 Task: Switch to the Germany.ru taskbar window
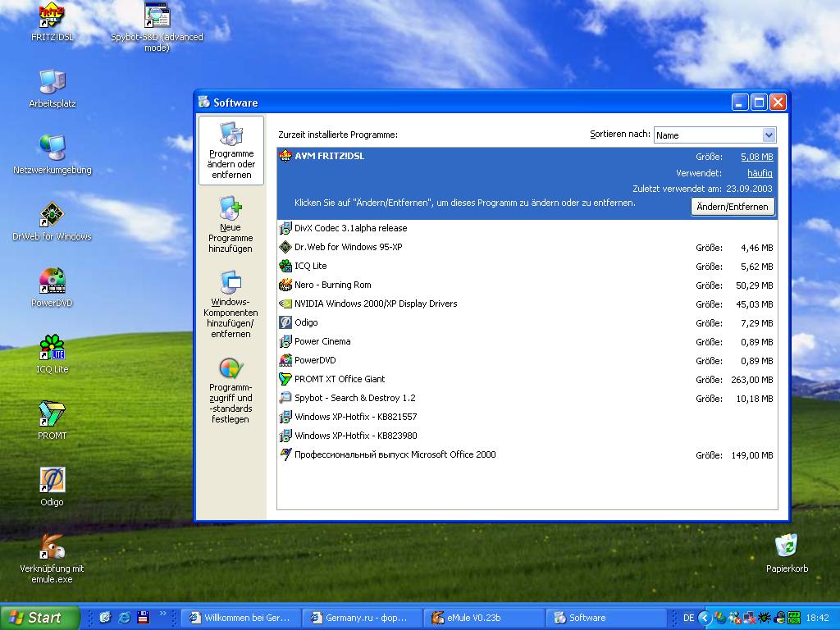click(x=363, y=618)
